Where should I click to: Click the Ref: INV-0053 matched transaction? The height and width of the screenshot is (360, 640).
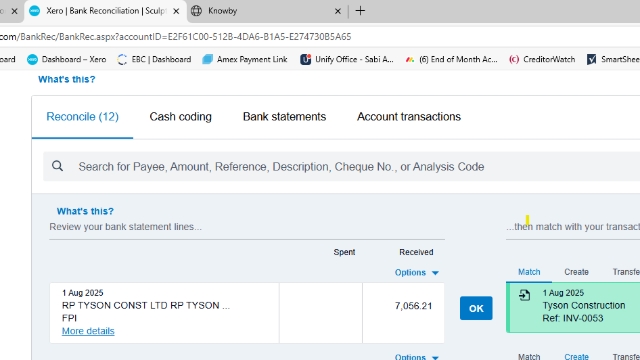tap(573, 318)
